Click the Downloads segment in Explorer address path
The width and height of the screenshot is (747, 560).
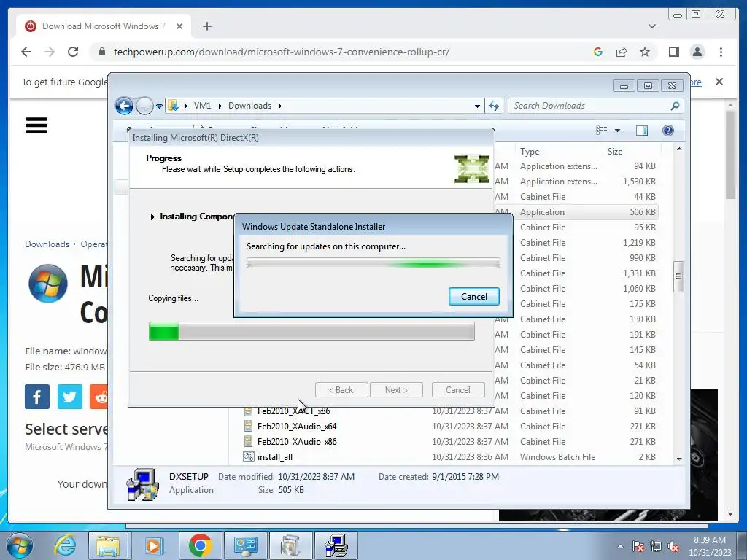[x=249, y=106]
